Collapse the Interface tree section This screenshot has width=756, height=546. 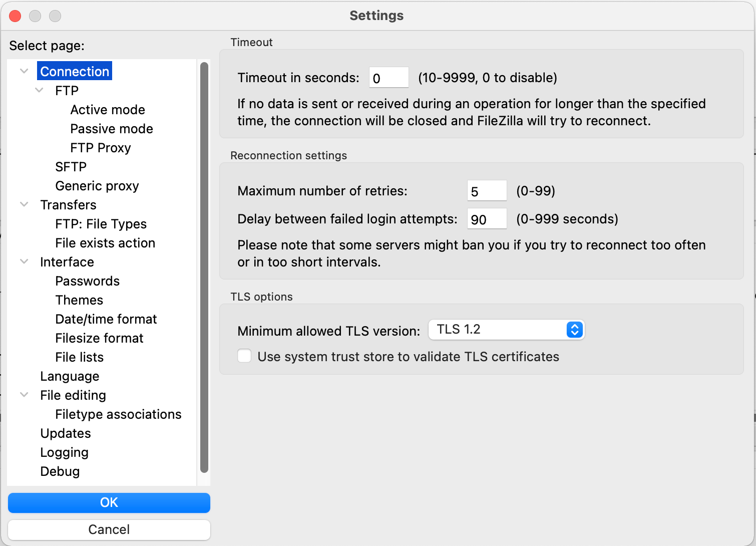[x=24, y=261]
